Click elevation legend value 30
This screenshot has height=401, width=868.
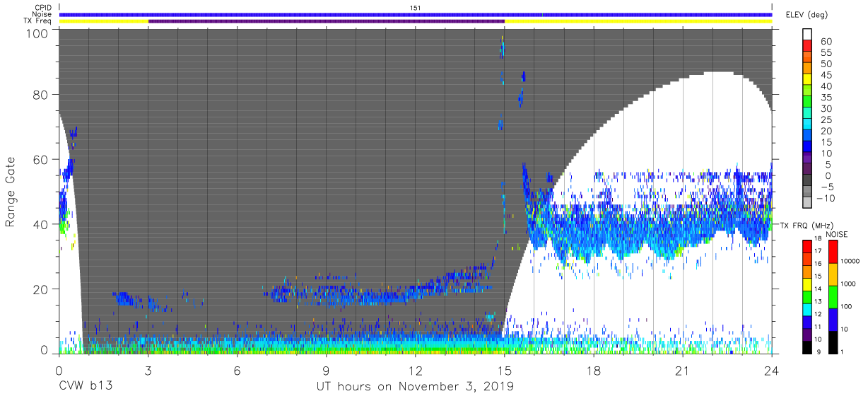(x=826, y=108)
